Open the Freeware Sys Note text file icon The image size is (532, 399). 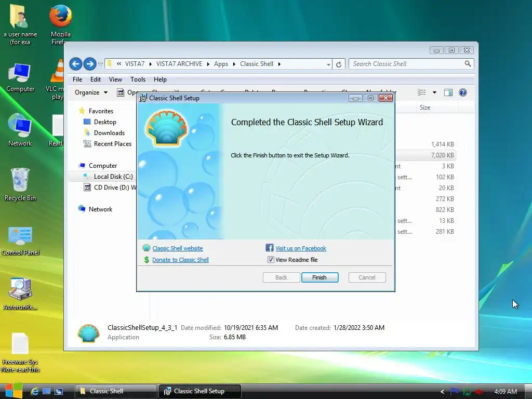coord(20,353)
